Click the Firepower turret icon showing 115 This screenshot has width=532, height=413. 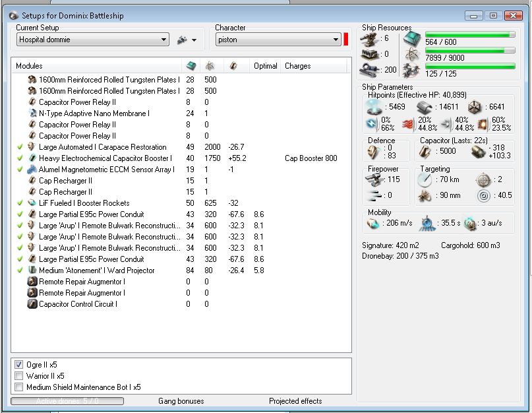pyautogui.click(x=374, y=179)
